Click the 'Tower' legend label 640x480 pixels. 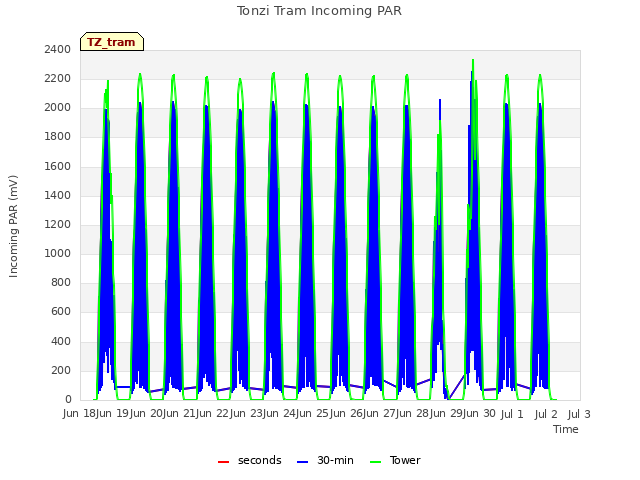click(x=405, y=460)
